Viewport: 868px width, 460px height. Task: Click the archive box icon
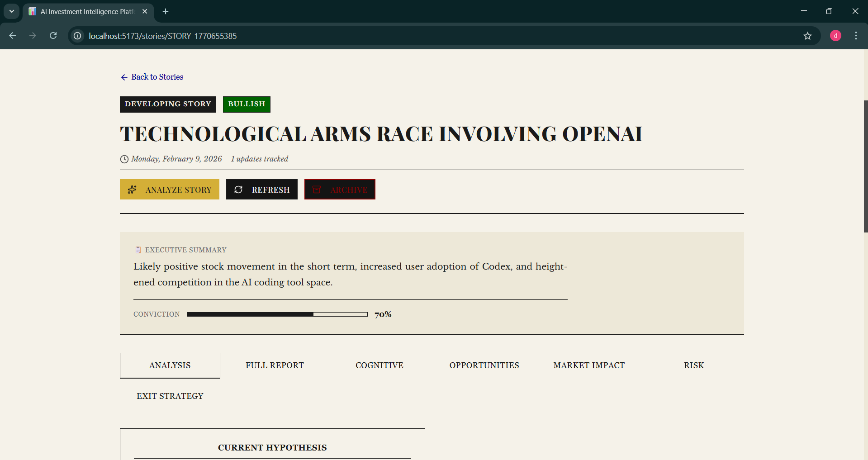point(317,190)
